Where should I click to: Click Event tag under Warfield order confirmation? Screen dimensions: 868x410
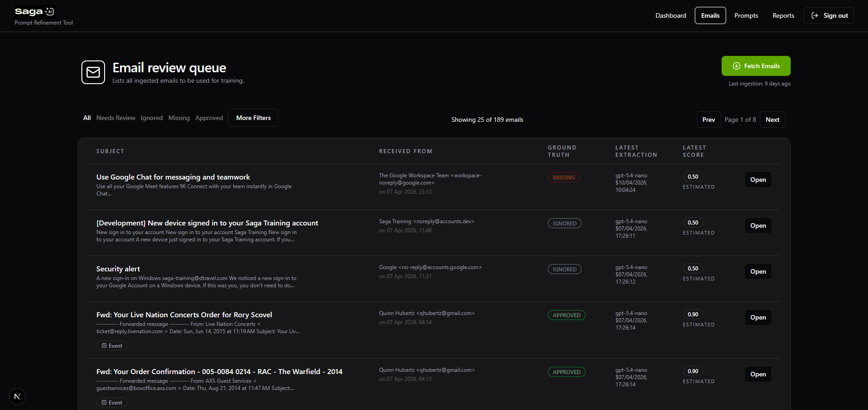pyautogui.click(x=112, y=403)
